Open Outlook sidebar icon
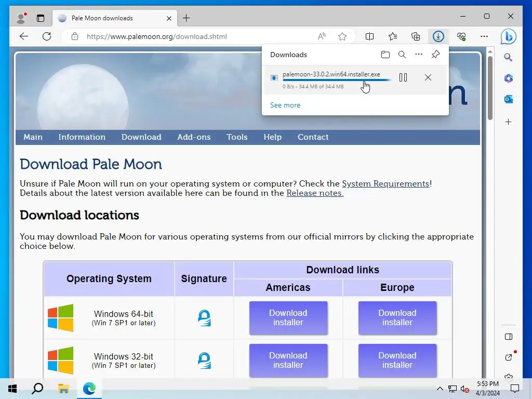Viewport: 532px width, 399px height. 508,99
